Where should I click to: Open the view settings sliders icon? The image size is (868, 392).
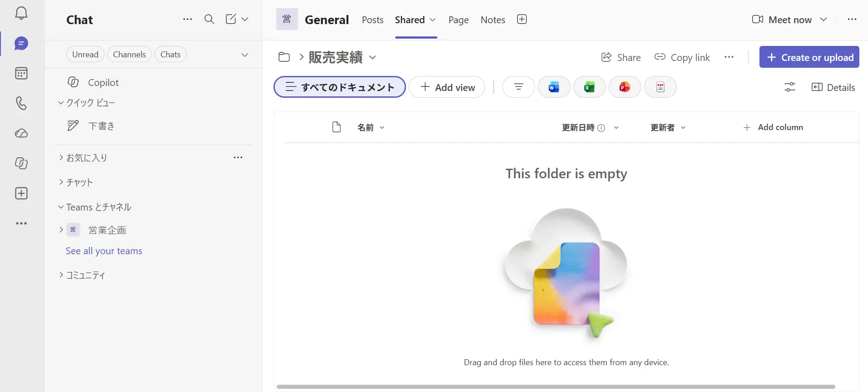(790, 87)
